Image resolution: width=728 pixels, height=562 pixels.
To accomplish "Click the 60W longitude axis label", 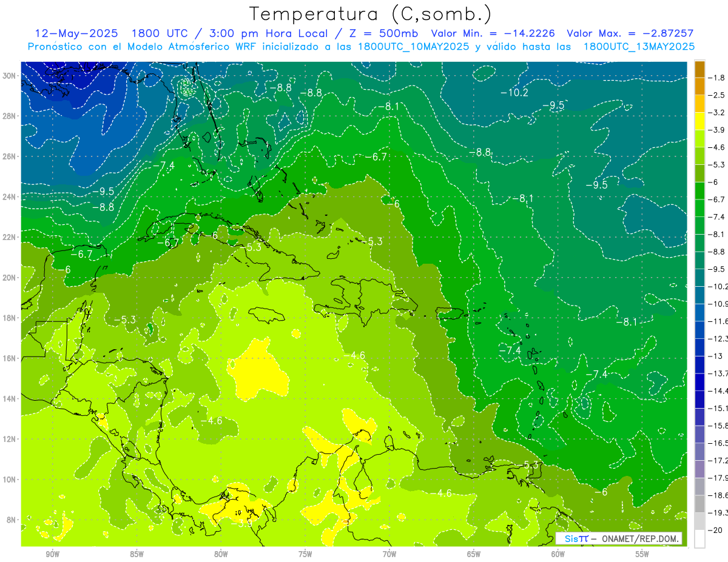I will (558, 554).
